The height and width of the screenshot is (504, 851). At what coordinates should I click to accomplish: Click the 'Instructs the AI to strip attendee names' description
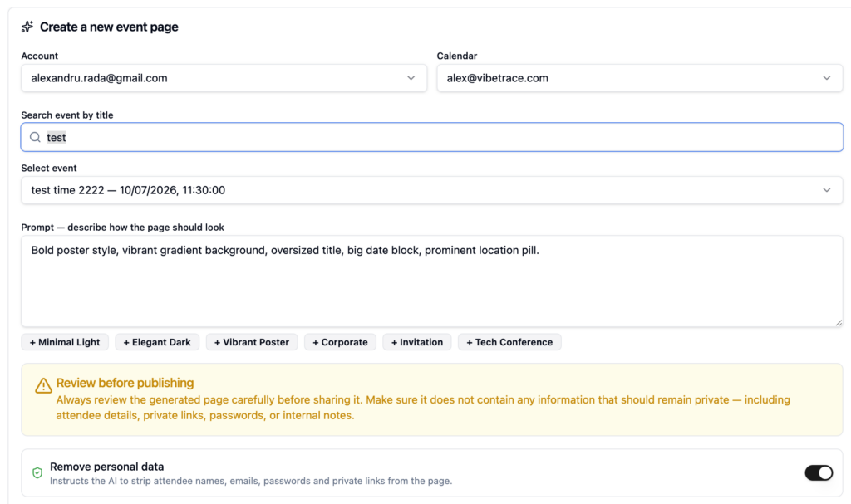(x=251, y=482)
